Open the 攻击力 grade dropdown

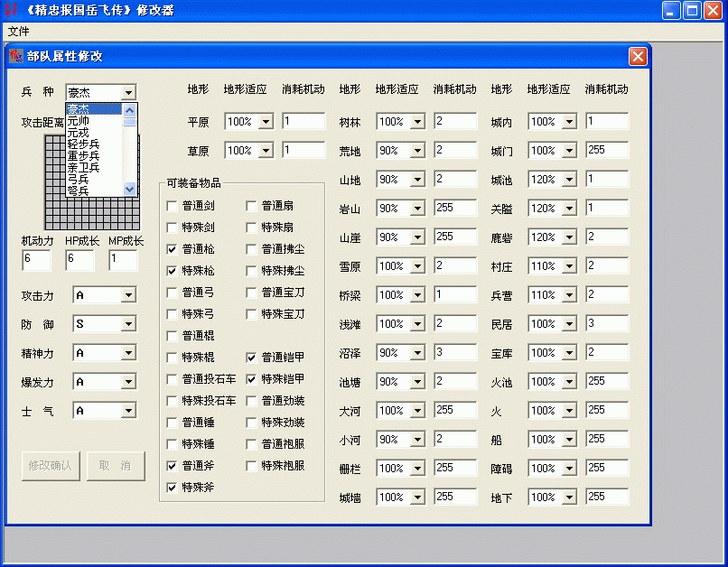point(128,295)
